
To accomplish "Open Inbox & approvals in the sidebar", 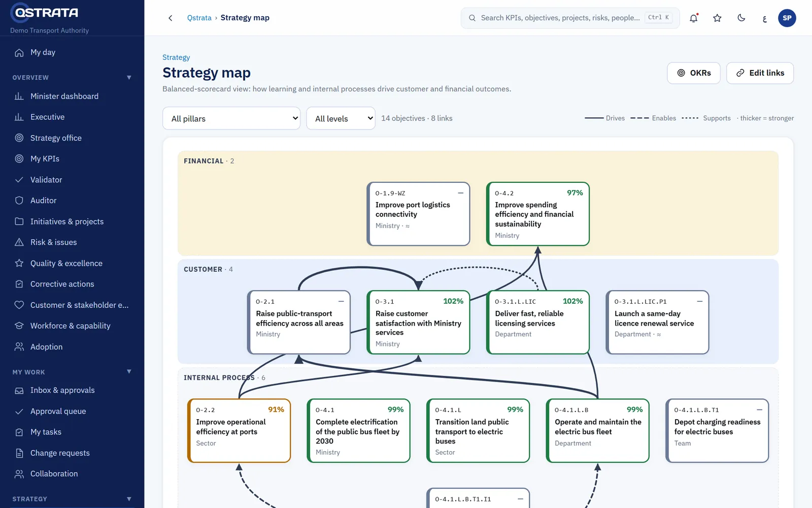I will coord(72,390).
